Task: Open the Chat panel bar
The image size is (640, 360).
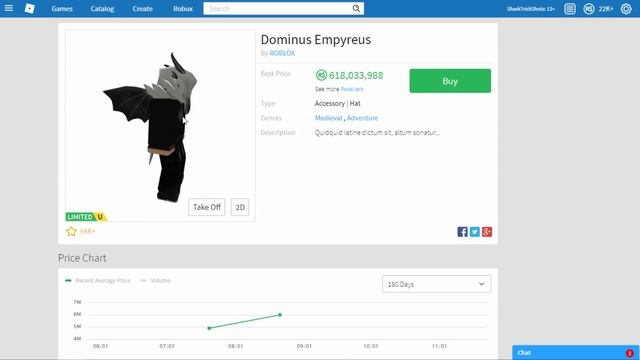Action: tap(576, 353)
